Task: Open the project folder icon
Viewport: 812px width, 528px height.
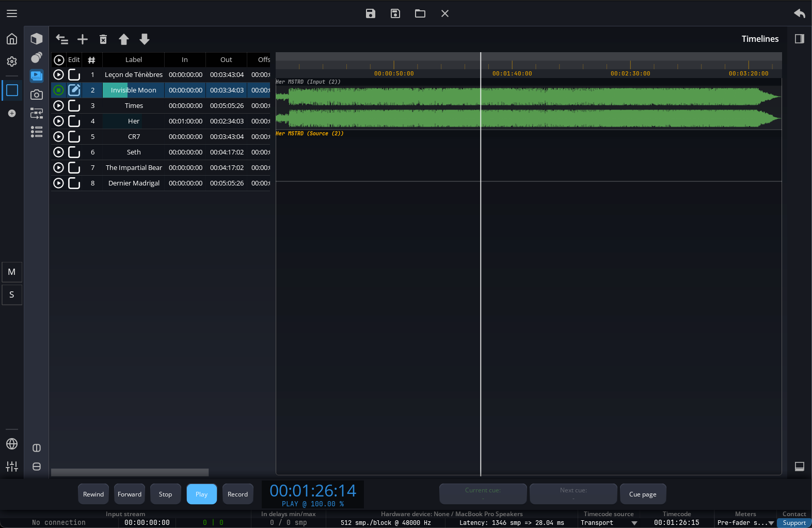Action: (420, 13)
